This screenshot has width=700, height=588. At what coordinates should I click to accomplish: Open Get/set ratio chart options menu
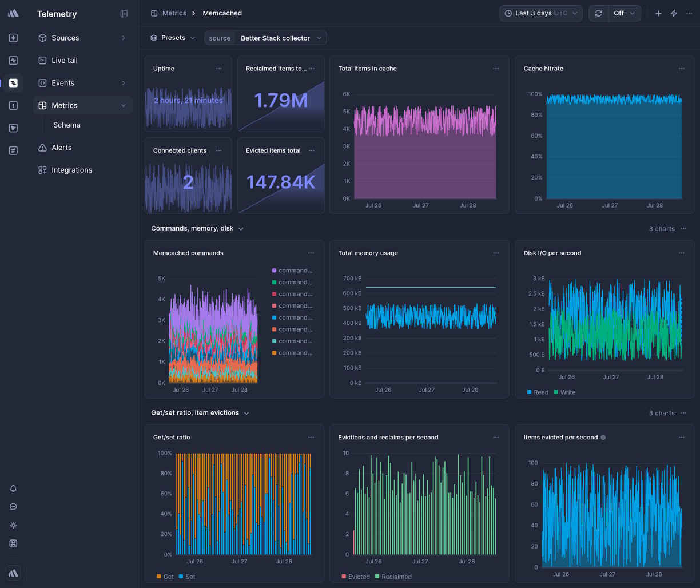(x=311, y=438)
